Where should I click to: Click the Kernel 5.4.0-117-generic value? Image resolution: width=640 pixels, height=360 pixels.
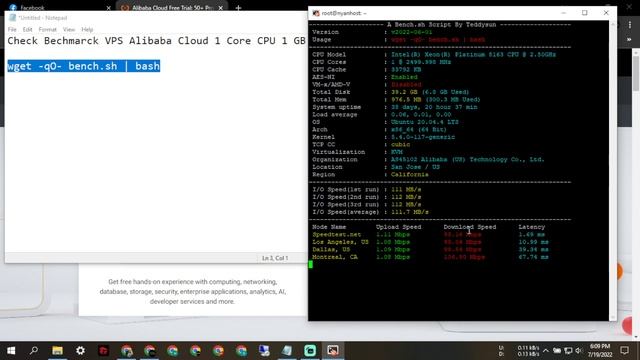(423, 137)
